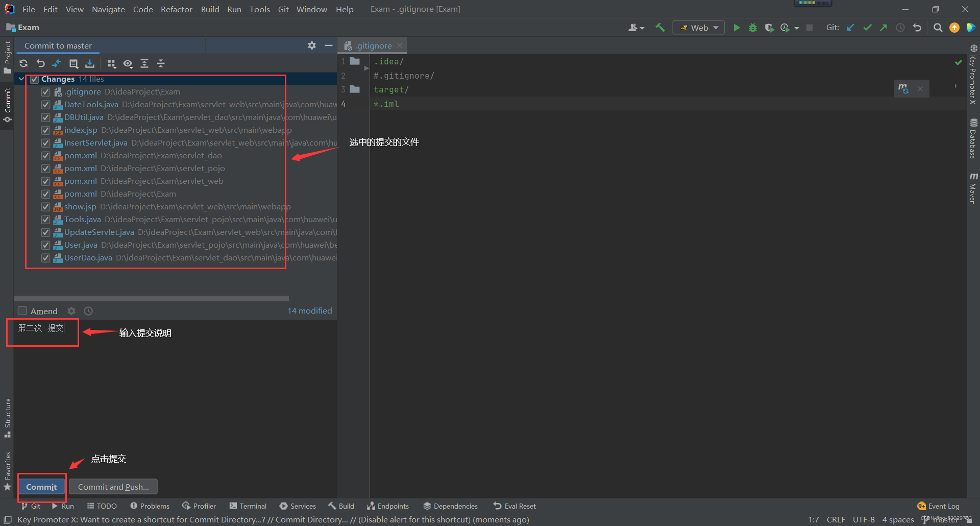The height and width of the screenshot is (526, 980).
Task: Open the Maven side panel
Action: click(x=973, y=188)
